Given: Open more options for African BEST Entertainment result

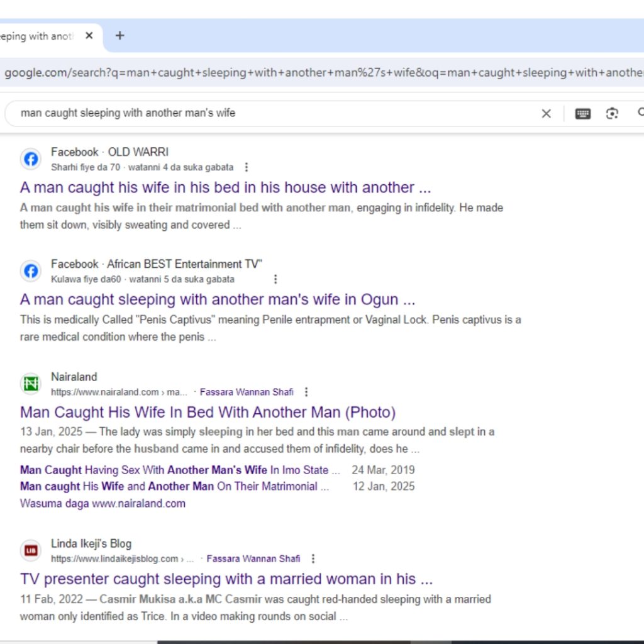Looking at the screenshot, I should 275,279.
